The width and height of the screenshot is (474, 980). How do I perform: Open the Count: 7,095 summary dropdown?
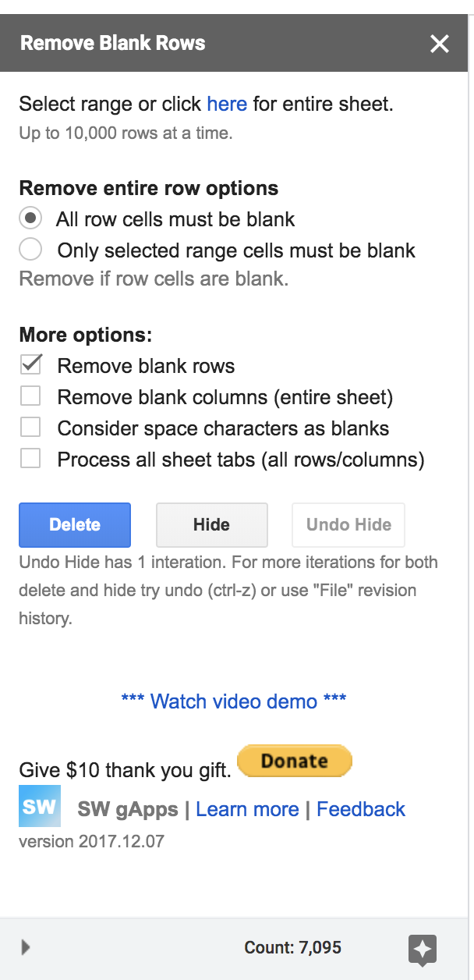(293, 948)
